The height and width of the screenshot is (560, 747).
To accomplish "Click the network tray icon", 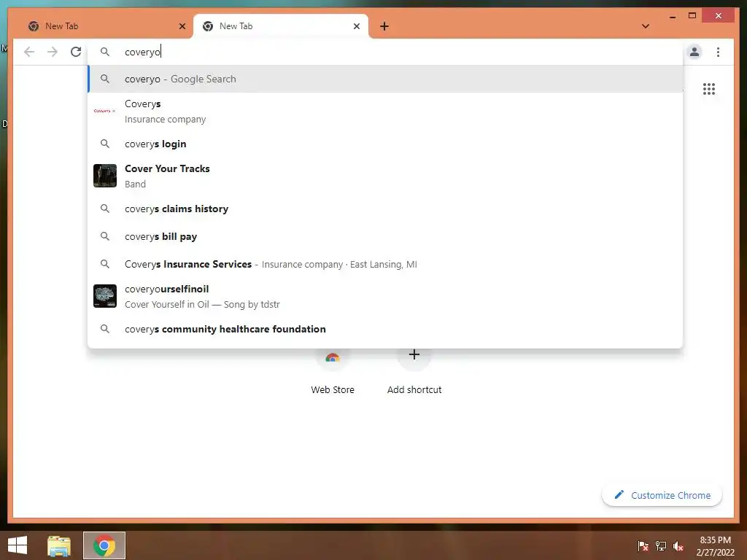I will point(661,545).
